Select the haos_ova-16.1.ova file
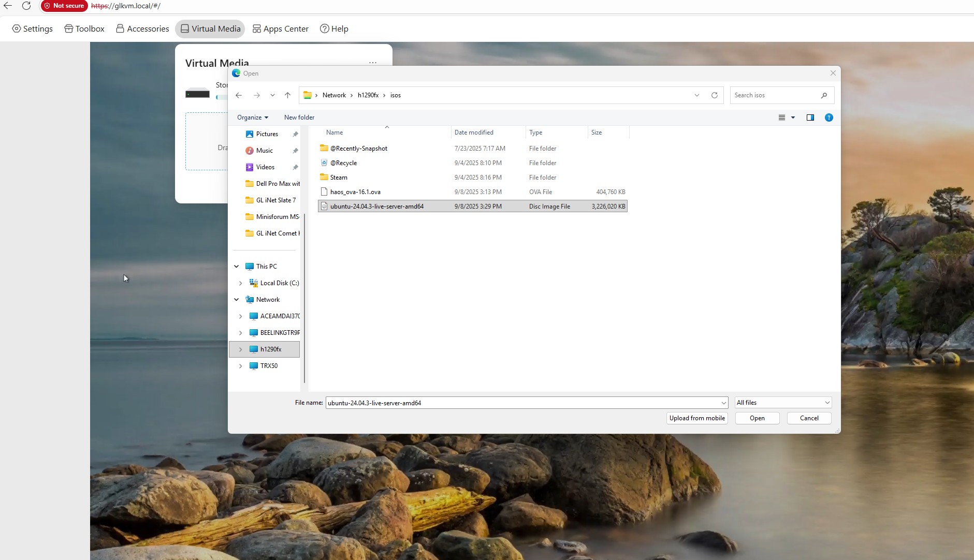 pyautogui.click(x=355, y=192)
